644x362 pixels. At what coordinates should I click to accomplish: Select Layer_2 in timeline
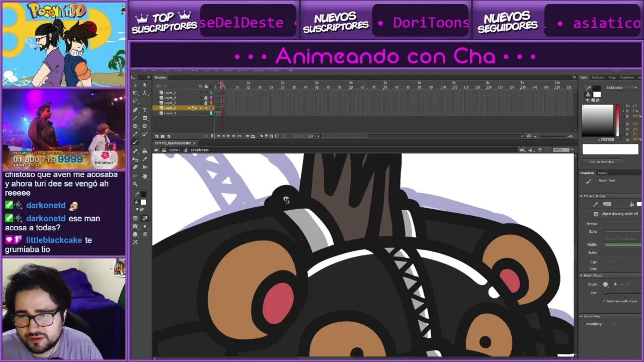tap(170, 108)
